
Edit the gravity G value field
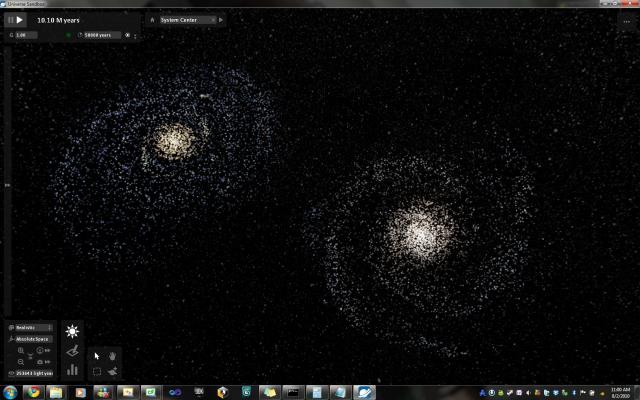click(26, 35)
